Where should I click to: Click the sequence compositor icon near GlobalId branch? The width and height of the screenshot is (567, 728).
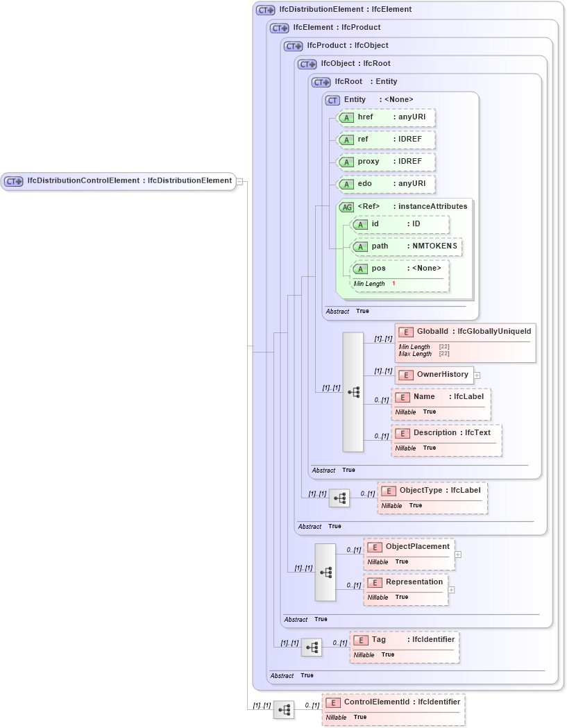pyautogui.click(x=353, y=391)
